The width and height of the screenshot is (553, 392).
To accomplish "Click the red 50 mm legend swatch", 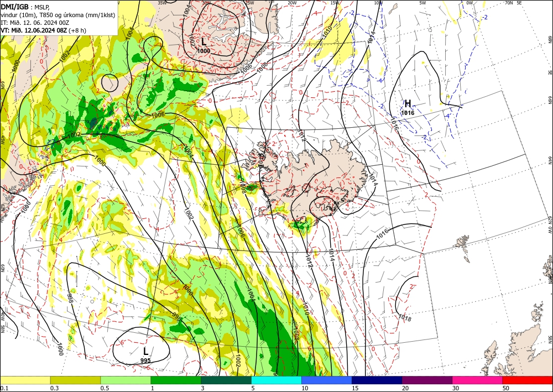I will tap(528, 380).
